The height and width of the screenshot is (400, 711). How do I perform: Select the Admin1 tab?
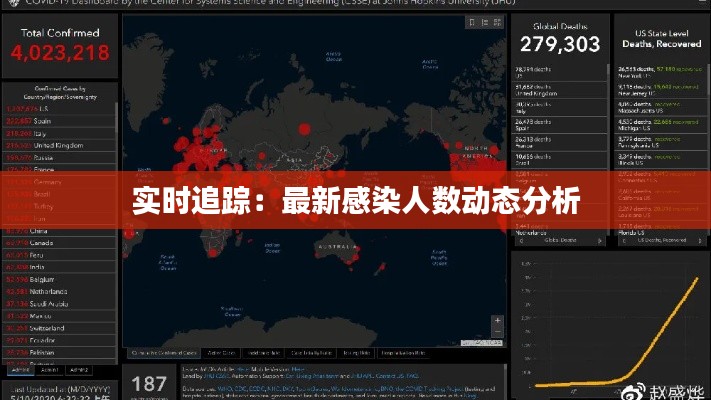[x=49, y=370]
